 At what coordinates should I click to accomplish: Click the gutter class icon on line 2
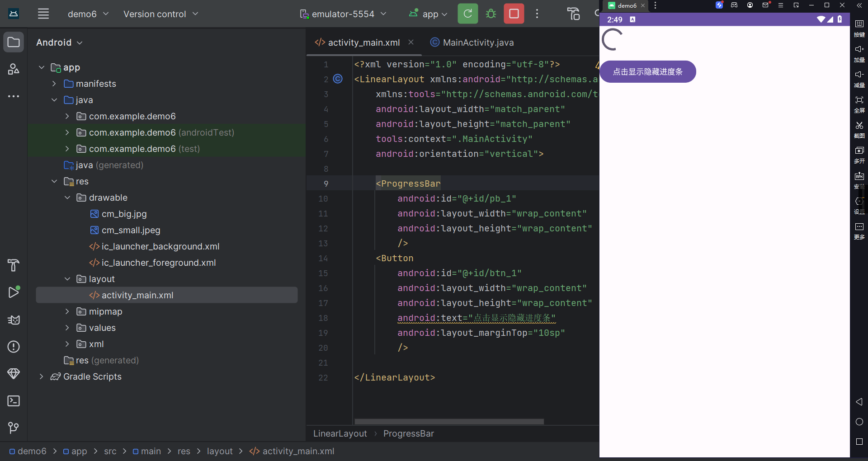(x=338, y=79)
